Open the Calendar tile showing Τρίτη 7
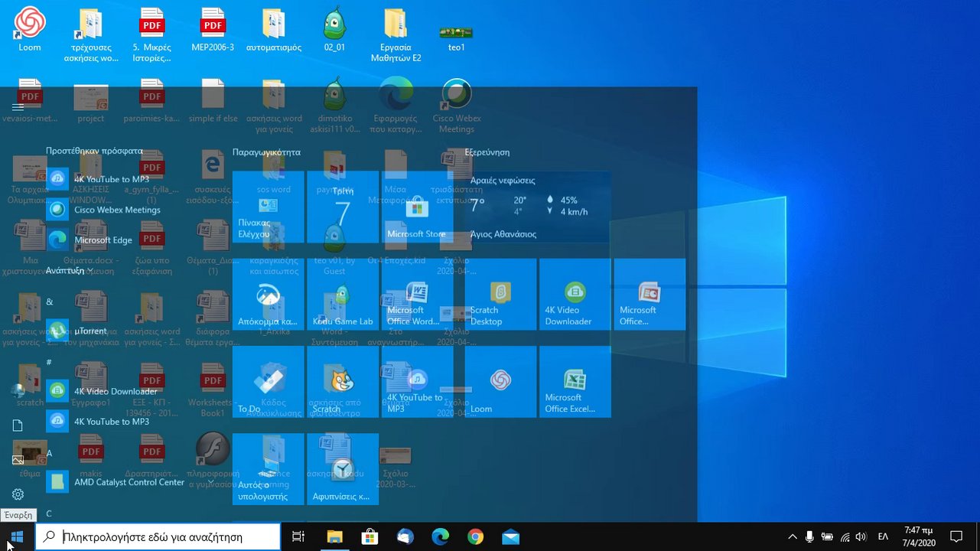Image resolution: width=980 pixels, height=551 pixels. point(343,207)
